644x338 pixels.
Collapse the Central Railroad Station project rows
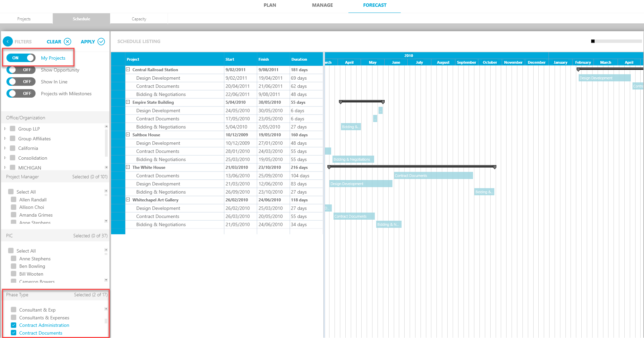click(128, 69)
